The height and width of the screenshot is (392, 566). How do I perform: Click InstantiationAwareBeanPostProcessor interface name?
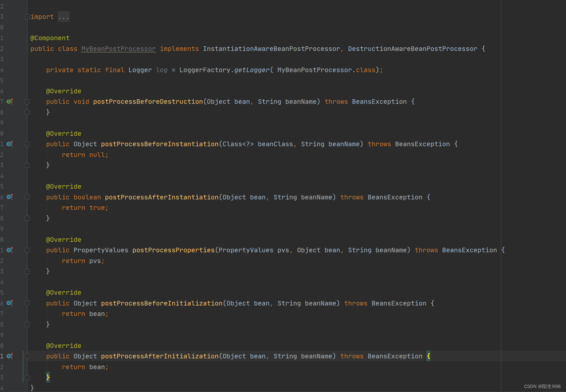pyautogui.click(x=272, y=49)
